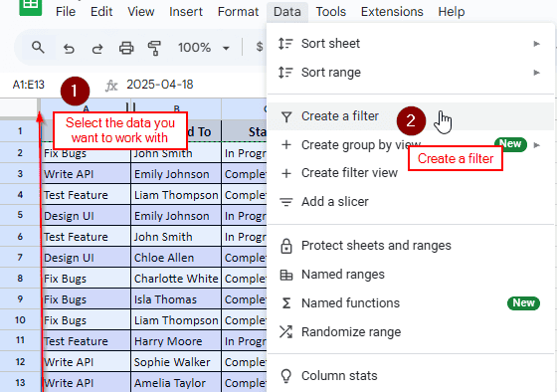557x392 pixels.
Task: Undo the last action
Action: click(x=69, y=48)
